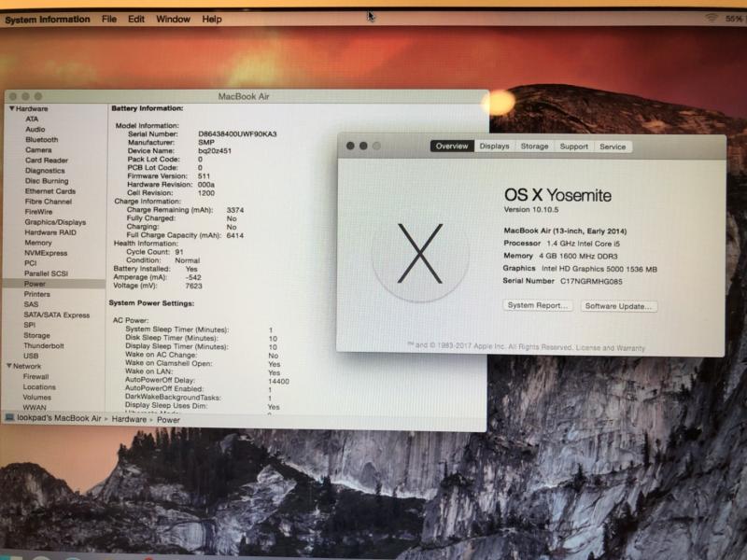Viewport: 747px width, 560px height.
Task: Click the computer icon in the bottom path bar
Action: (x=9, y=419)
